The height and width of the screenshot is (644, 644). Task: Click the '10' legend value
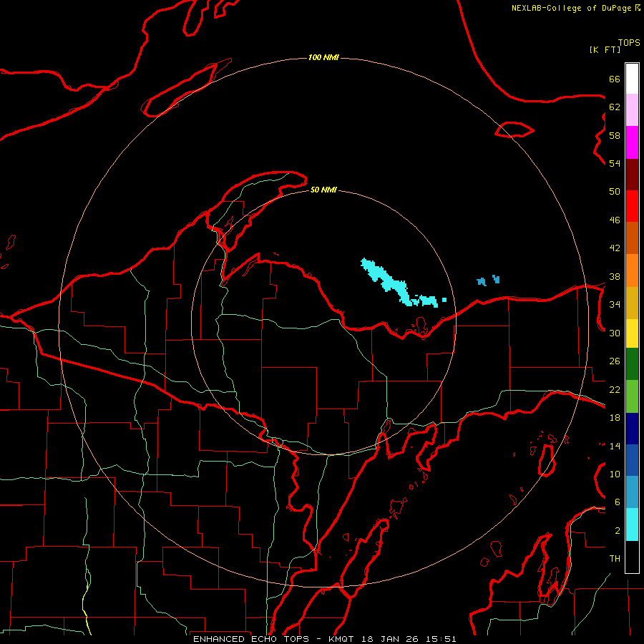click(x=615, y=474)
